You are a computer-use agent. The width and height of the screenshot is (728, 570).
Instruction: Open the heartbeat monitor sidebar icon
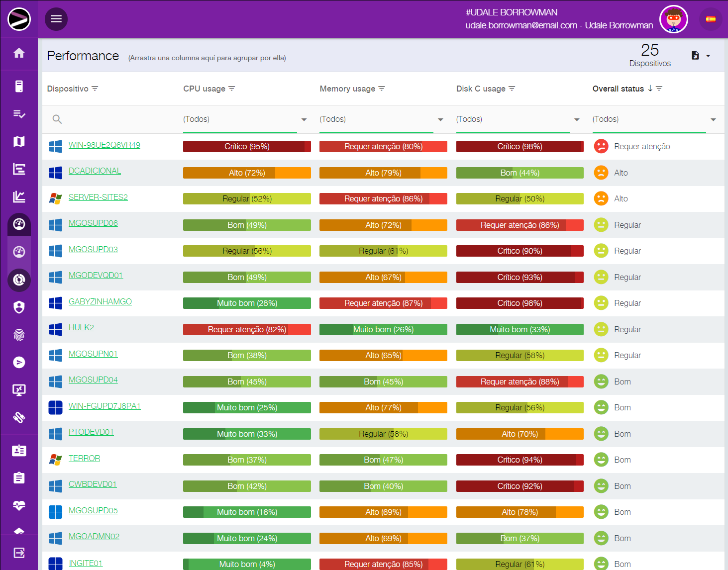click(x=19, y=506)
